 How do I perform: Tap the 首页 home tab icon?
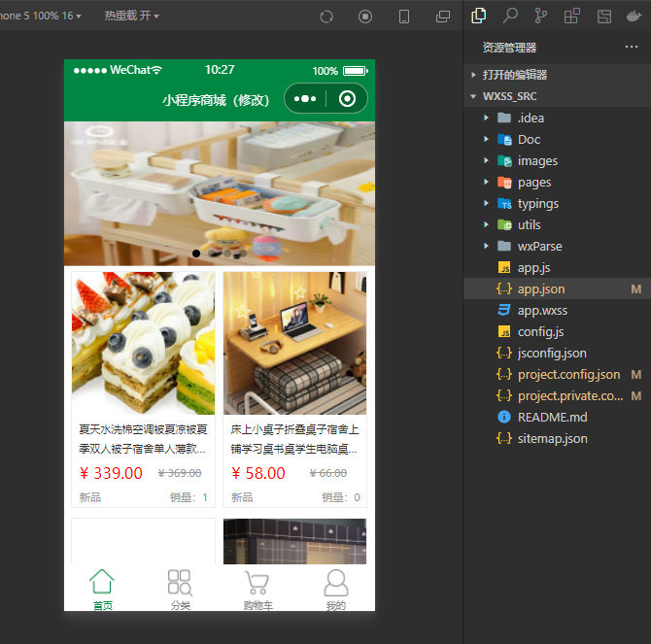(102, 581)
